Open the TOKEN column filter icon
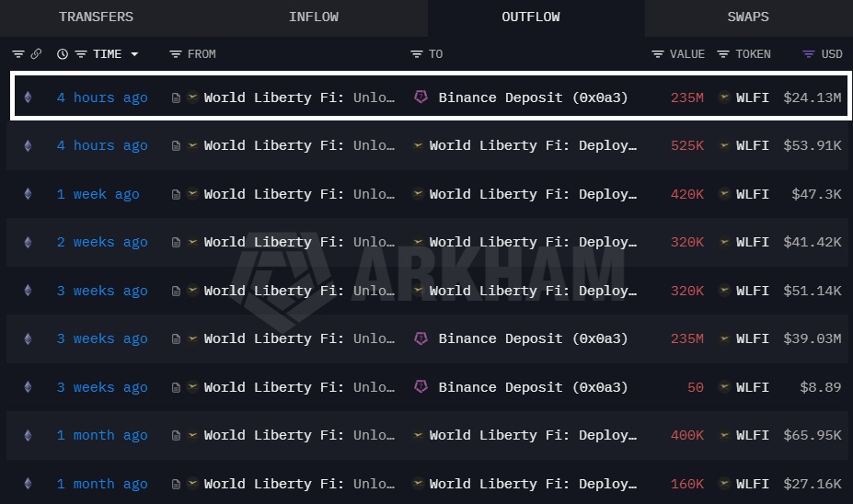Viewport: 853px width, 504px height. point(723,54)
